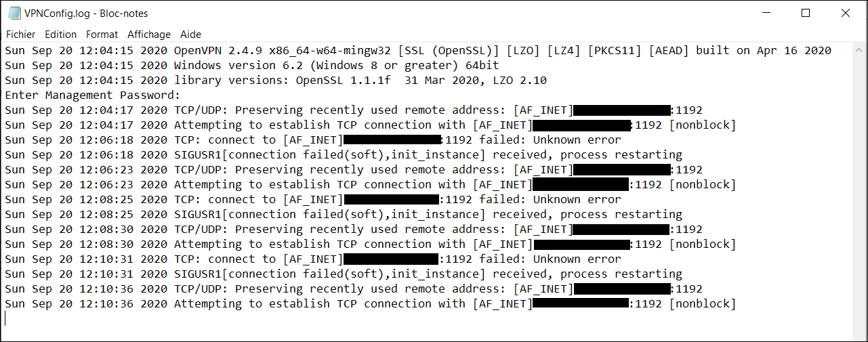Minimize the Bloc-notes window
This screenshot has height=342, width=868.
(766, 13)
